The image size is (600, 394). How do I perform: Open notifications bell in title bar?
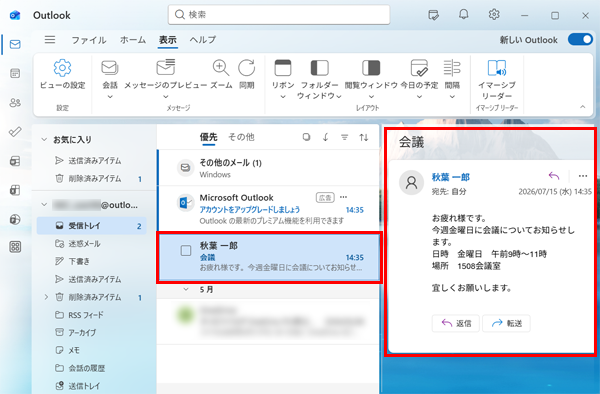coord(463,15)
